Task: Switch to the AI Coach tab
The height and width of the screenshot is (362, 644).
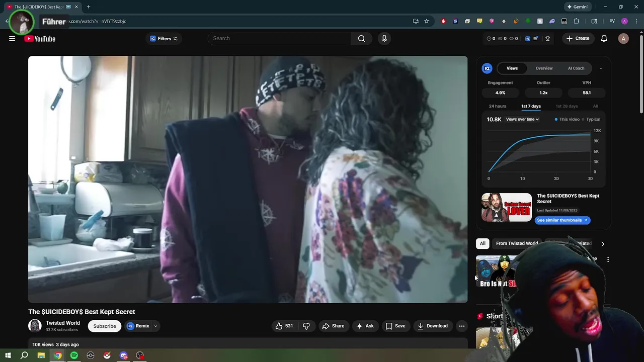Action: click(576, 68)
